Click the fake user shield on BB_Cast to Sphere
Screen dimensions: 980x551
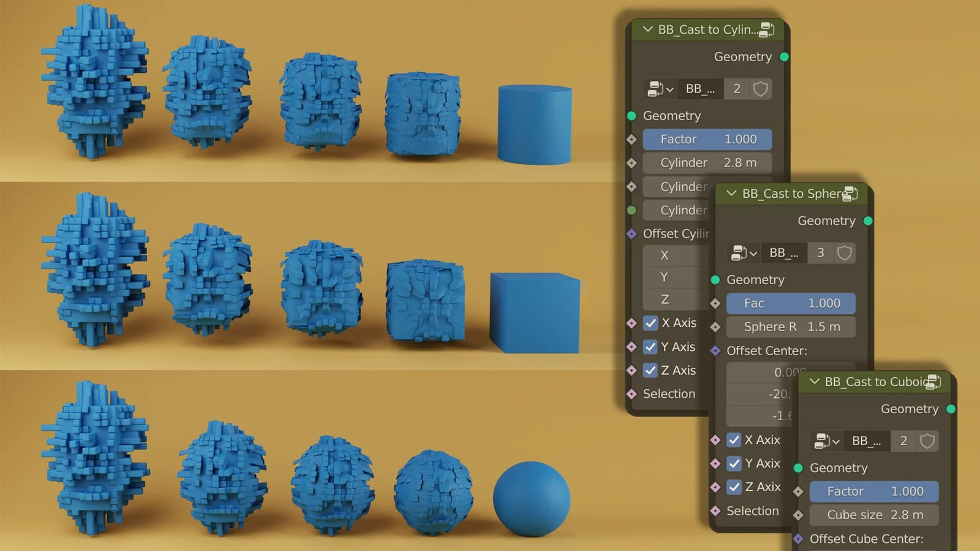844,253
